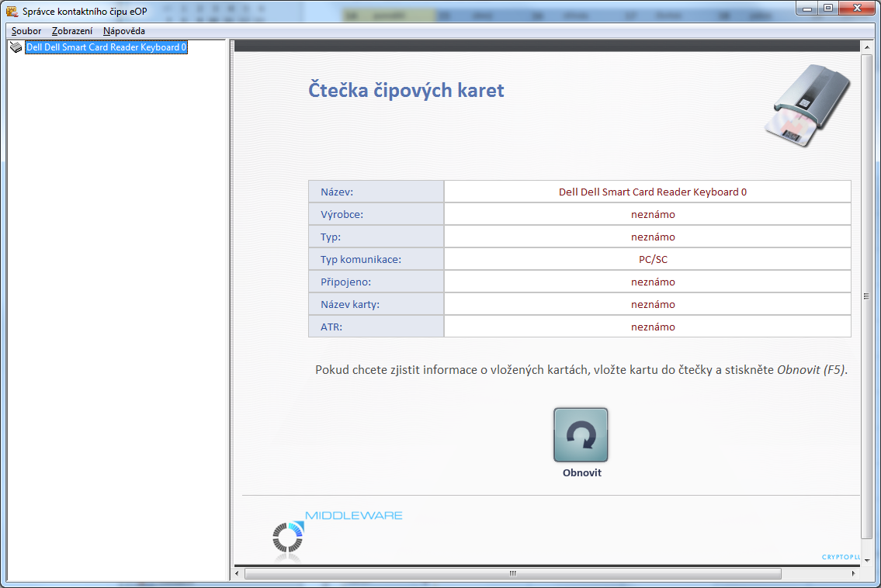Click the Název: label cell
The image size is (881, 588).
(376, 192)
